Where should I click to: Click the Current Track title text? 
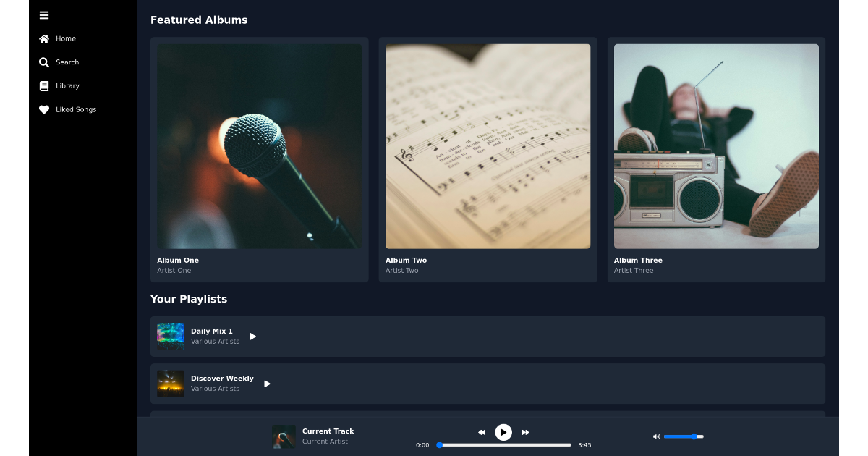(x=328, y=431)
